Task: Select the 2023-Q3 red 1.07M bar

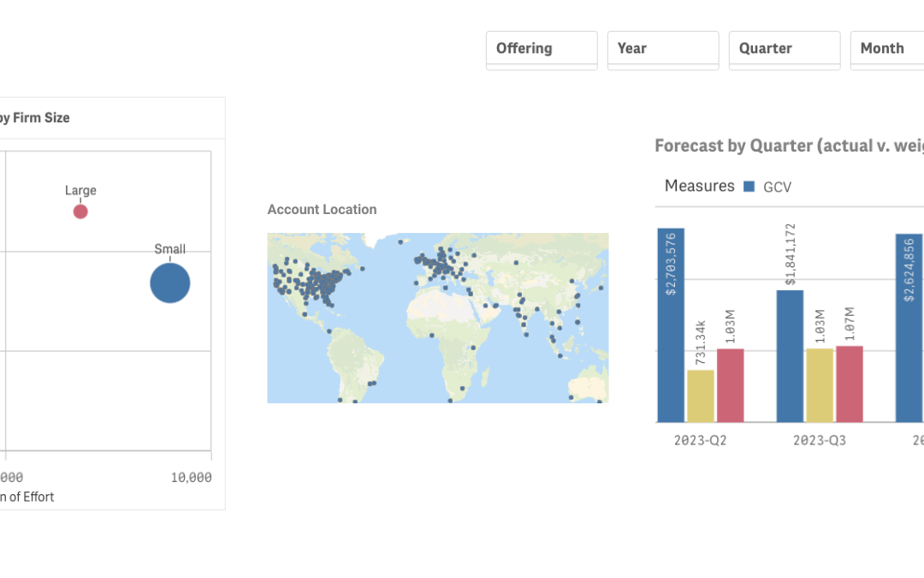Action: 850,384
